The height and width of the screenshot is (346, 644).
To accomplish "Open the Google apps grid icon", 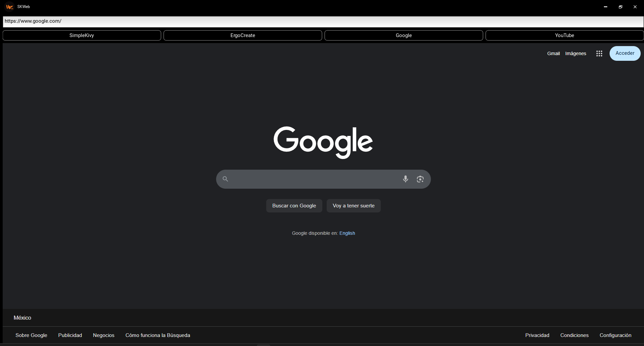I will point(599,53).
